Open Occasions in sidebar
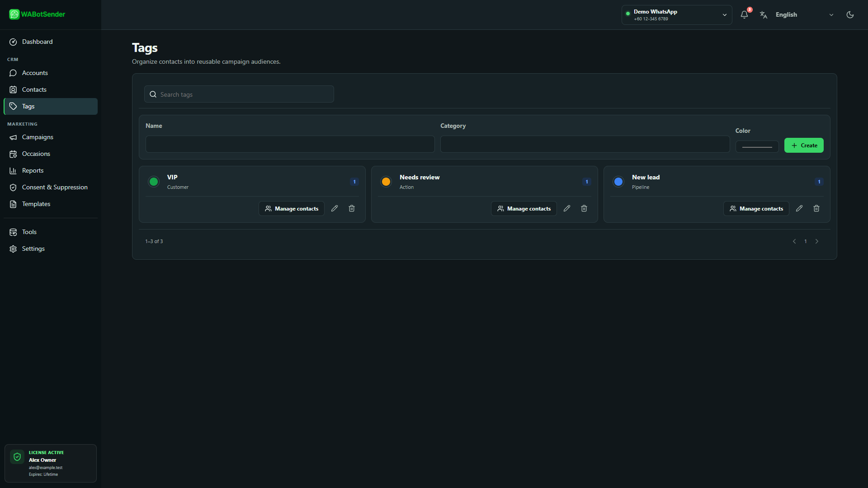The width and height of the screenshot is (868, 488). (x=51, y=154)
